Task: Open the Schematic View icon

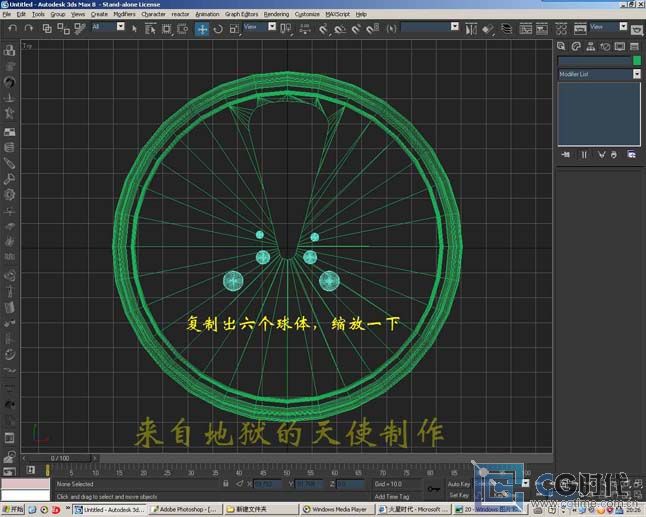Action: tap(541, 28)
